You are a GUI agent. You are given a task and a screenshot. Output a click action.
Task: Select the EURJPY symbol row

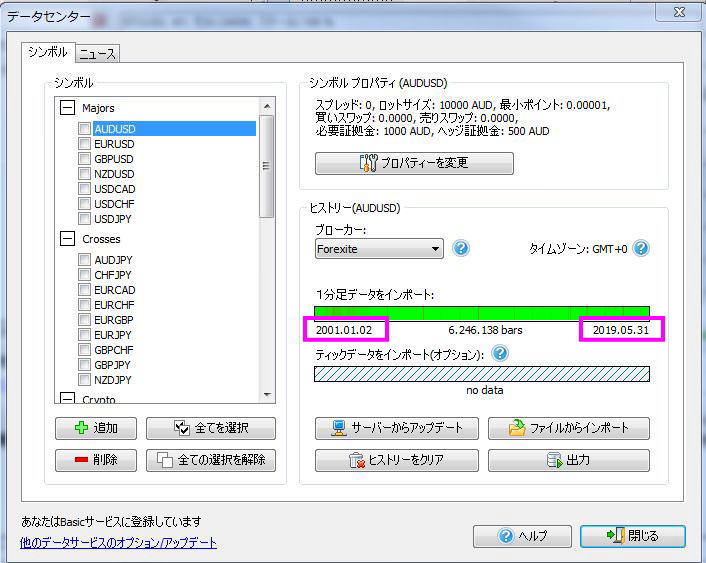coord(113,335)
